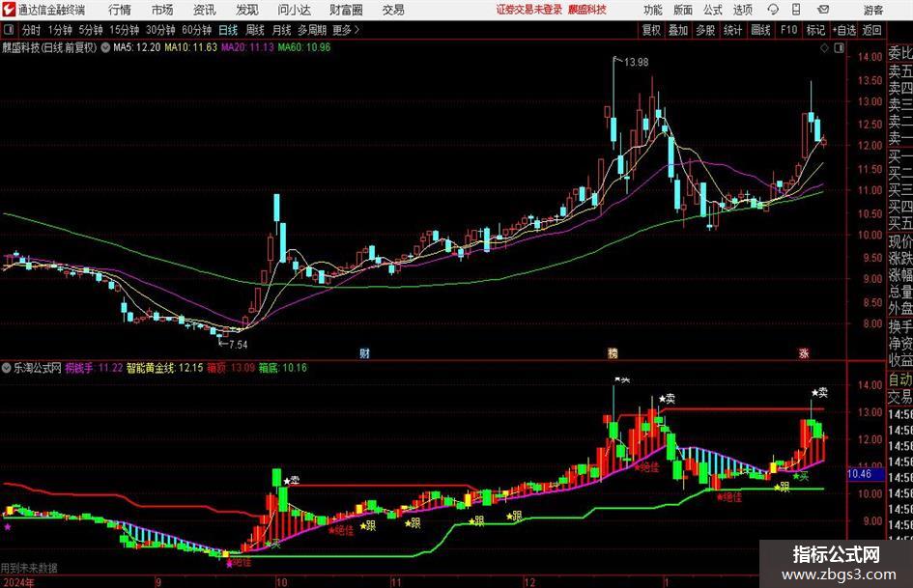Click the 2024年 date label on time axis
The height and width of the screenshot is (588, 913).
coord(18,582)
